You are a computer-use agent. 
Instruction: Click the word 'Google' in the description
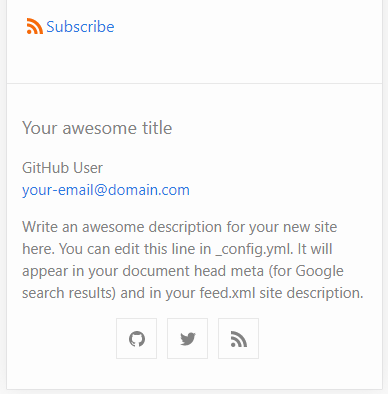[x=319, y=271]
